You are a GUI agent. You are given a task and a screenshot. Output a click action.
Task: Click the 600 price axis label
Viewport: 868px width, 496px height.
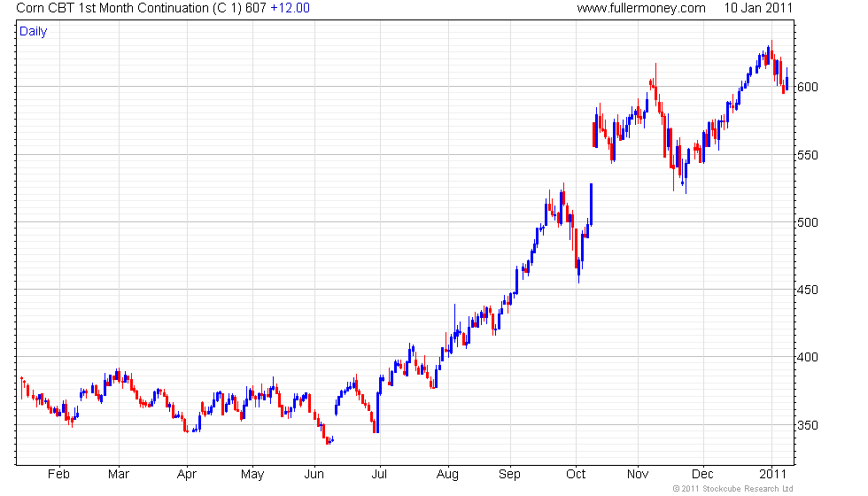pos(807,88)
